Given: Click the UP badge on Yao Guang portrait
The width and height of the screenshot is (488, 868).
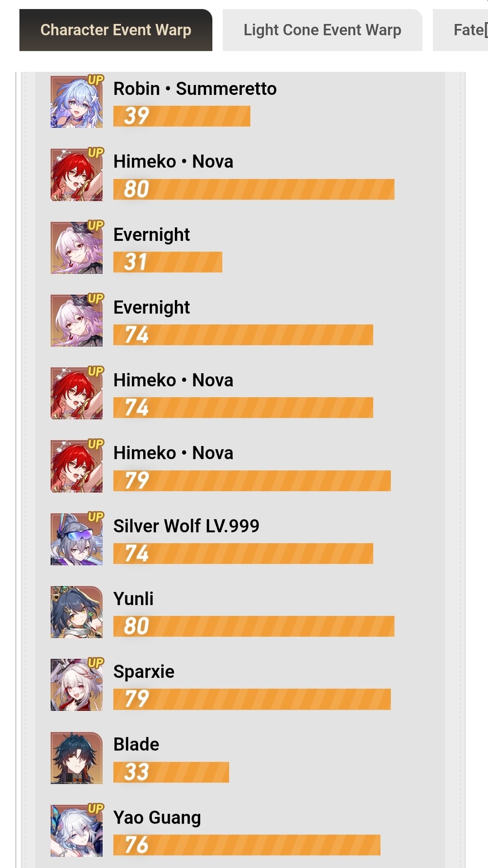Looking at the screenshot, I should [x=96, y=808].
